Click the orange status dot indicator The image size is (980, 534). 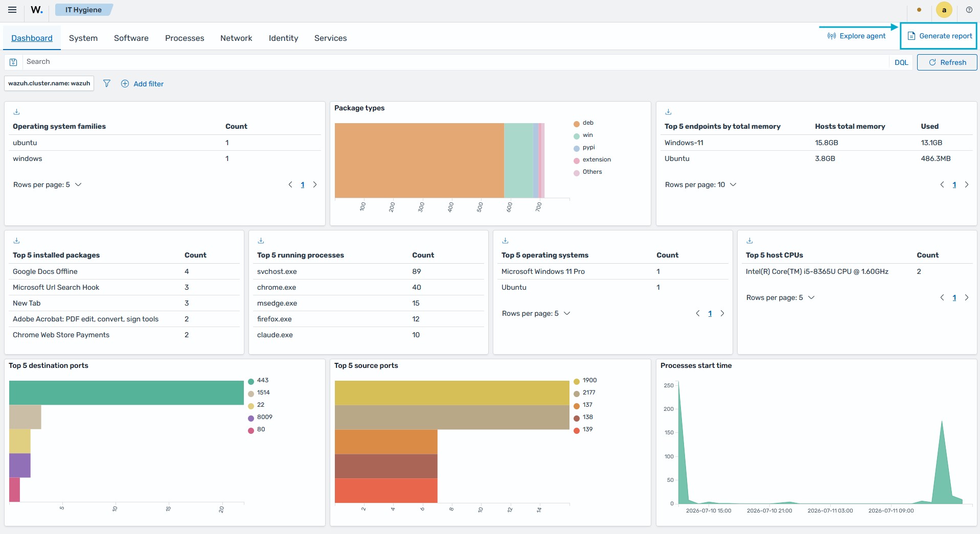click(x=919, y=10)
